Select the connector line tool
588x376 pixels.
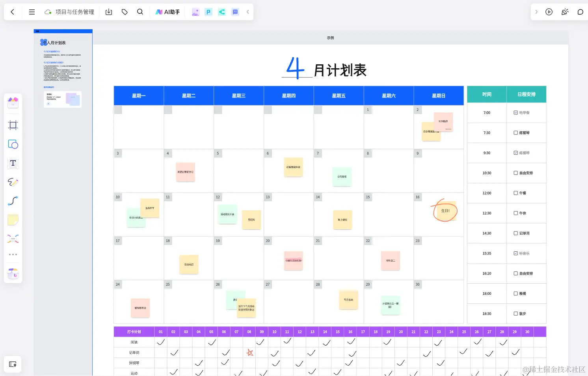(13, 201)
